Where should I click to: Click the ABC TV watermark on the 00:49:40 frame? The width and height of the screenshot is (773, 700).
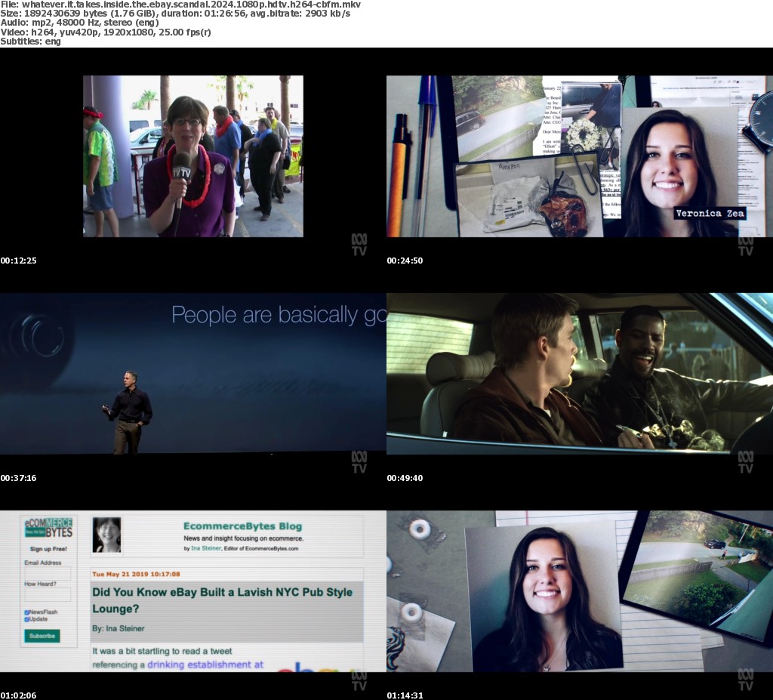click(746, 462)
